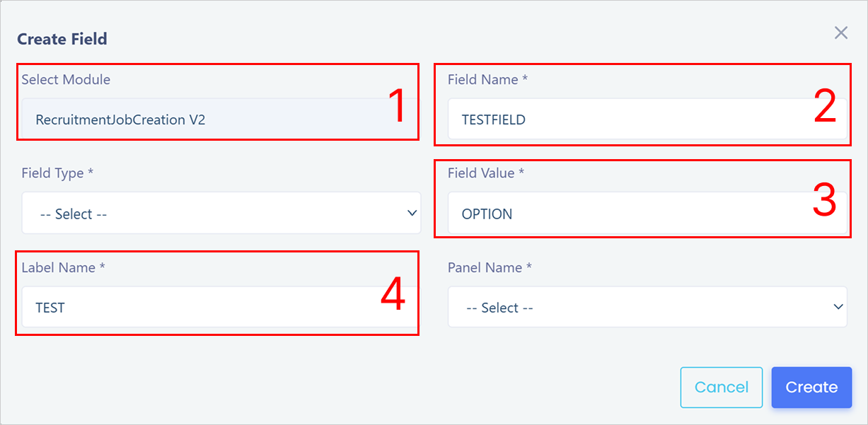Focus the Field Value input containing OPTION
Image resolution: width=868 pixels, height=425 pixels.
(647, 214)
